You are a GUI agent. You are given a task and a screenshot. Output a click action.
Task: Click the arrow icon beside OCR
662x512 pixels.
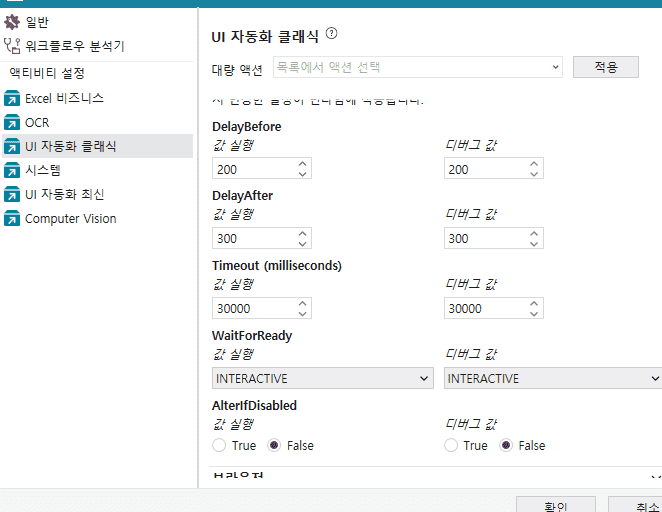12,123
